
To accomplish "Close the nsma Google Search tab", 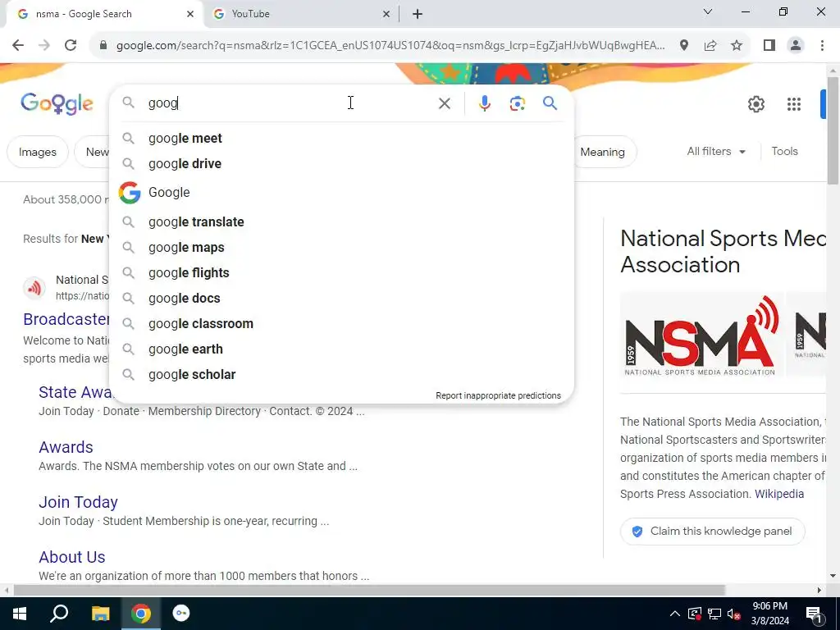I will tap(190, 14).
